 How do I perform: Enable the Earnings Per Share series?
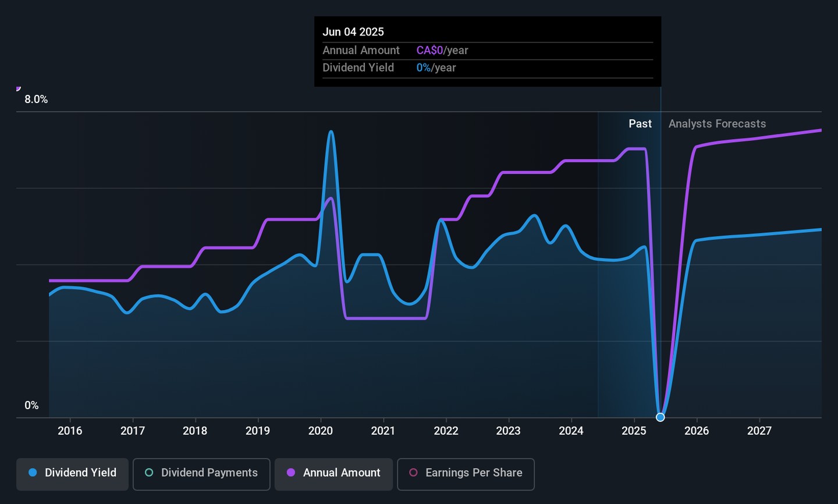[466, 474]
